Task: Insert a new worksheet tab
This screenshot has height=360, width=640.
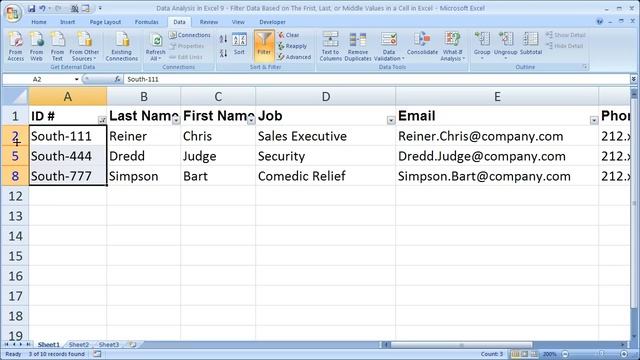Action: point(133,344)
